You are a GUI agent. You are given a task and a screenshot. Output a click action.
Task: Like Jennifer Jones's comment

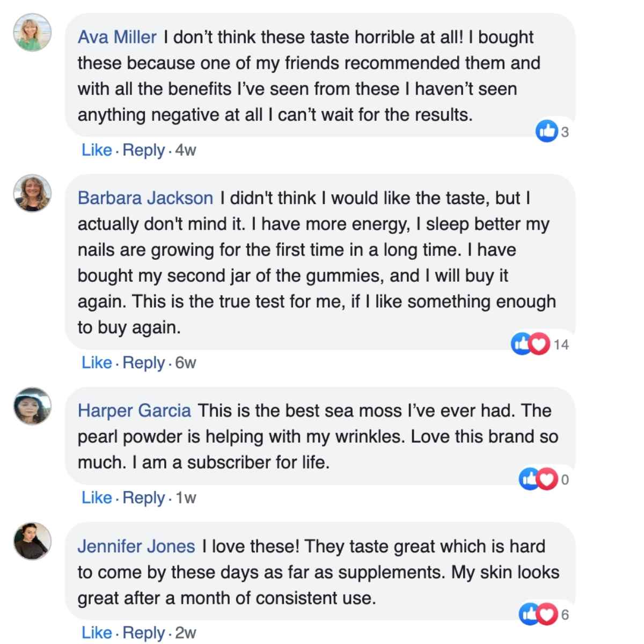point(97,633)
